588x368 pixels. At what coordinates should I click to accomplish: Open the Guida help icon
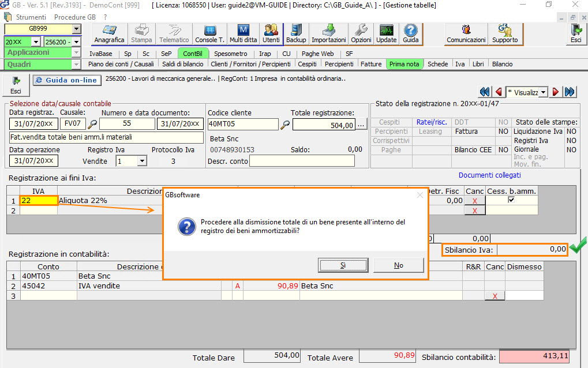(x=411, y=33)
